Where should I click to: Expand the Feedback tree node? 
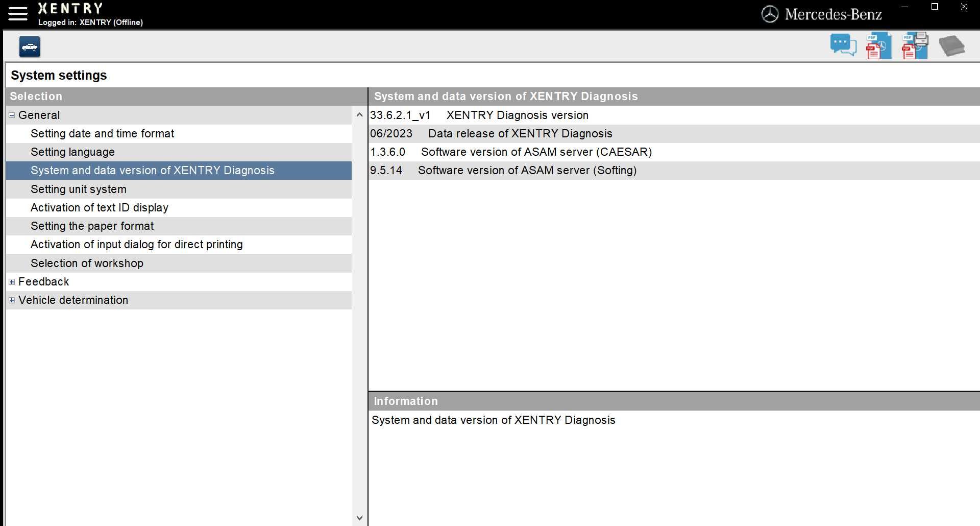[x=12, y=282]
